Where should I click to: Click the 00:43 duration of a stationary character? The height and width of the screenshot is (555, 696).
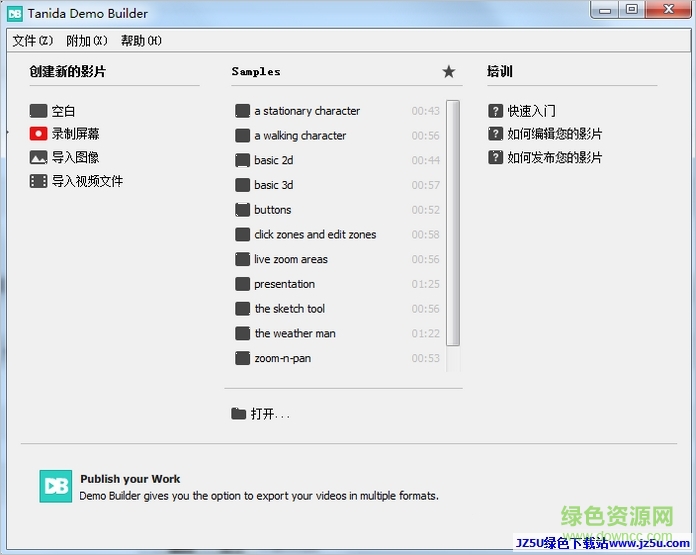coord(425,111)
